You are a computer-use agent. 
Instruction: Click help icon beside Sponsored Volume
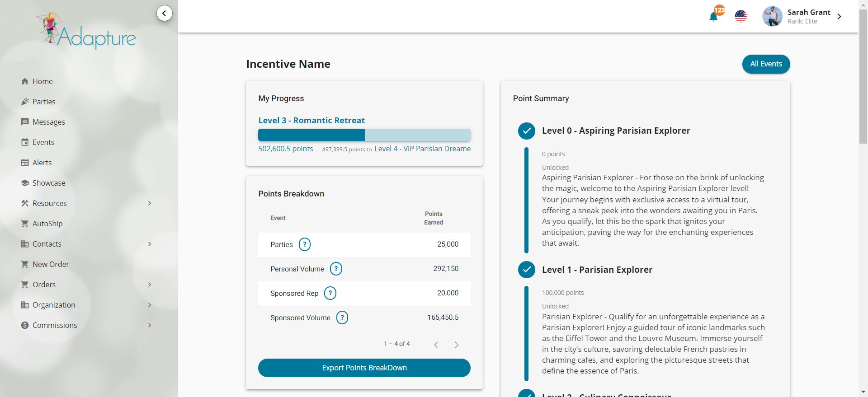coord(342,318)
